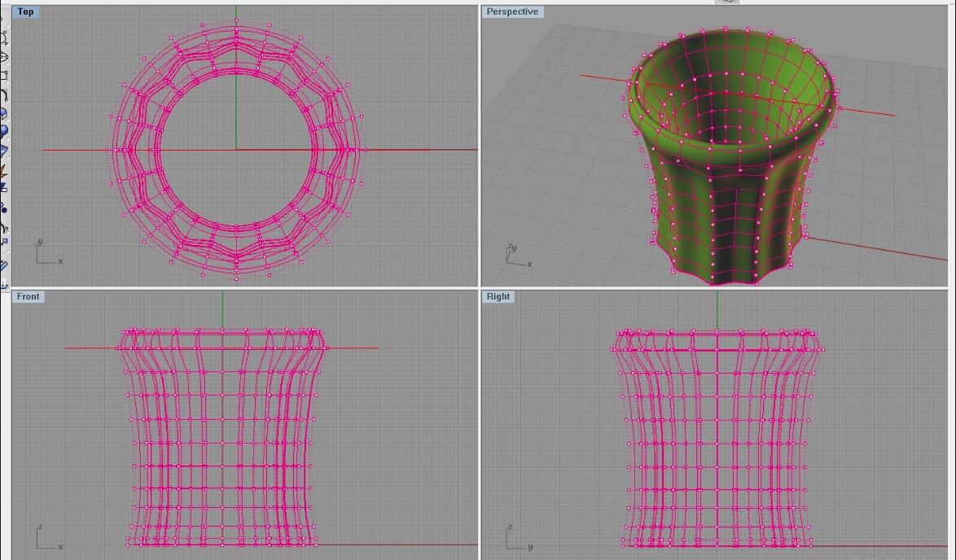Click the wireframe mesh in Right viewport
956x560 pixels.
point(717,440)
